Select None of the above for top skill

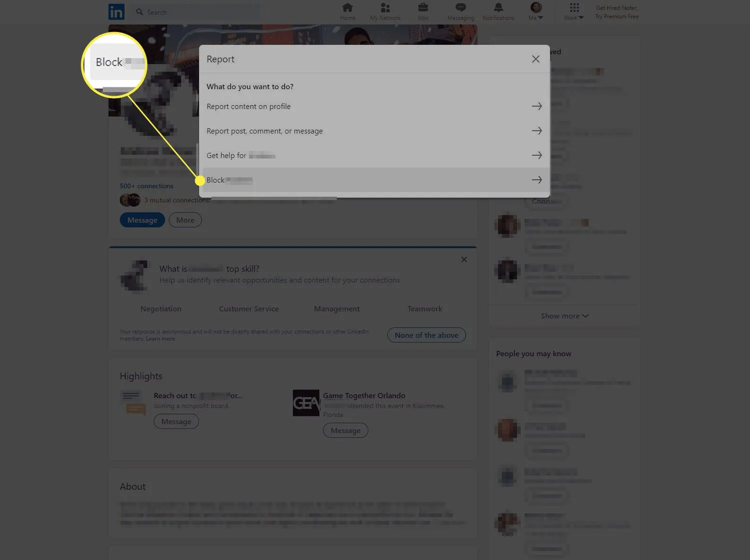coord(426,335)
